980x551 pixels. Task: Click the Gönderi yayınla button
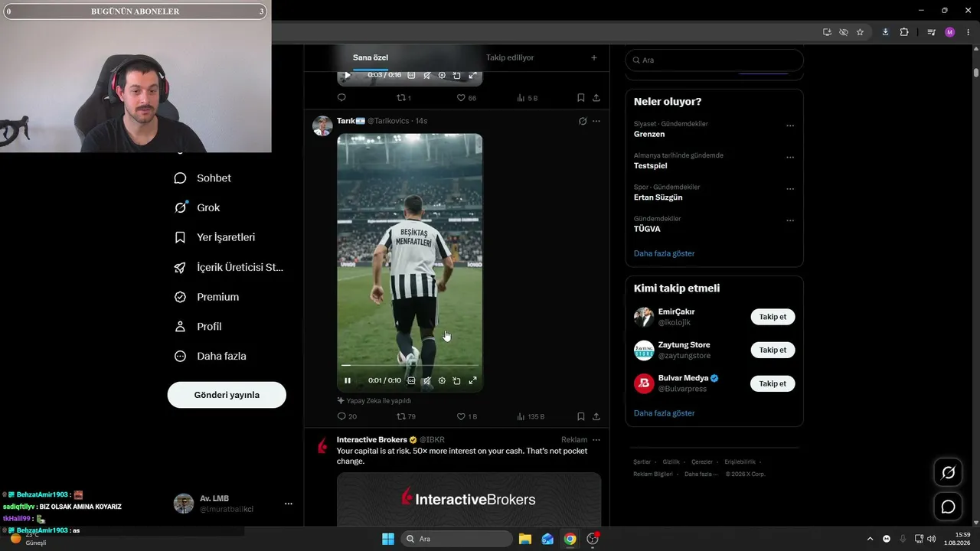(227, 395)
